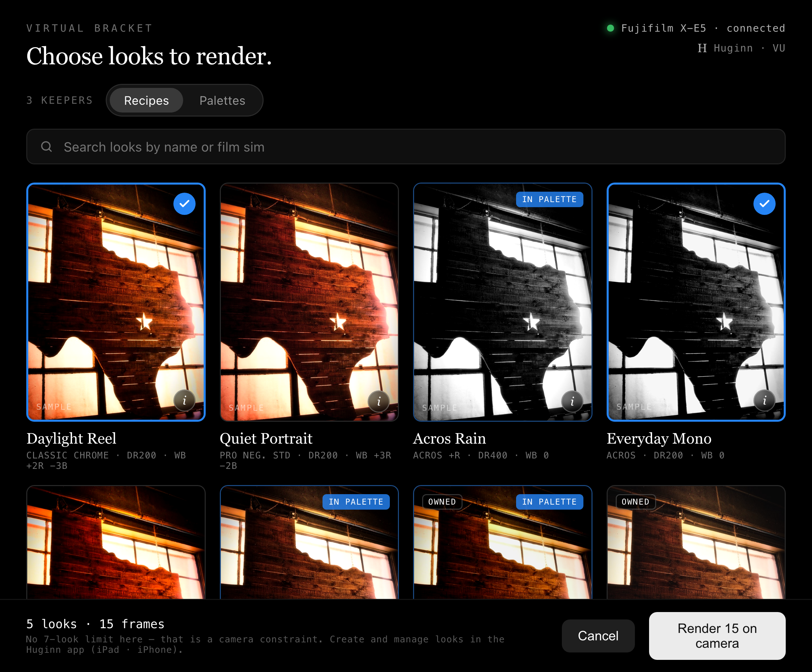
Task: Select the Acros Rain thumbnail
Action: click(x=503, y=302)
